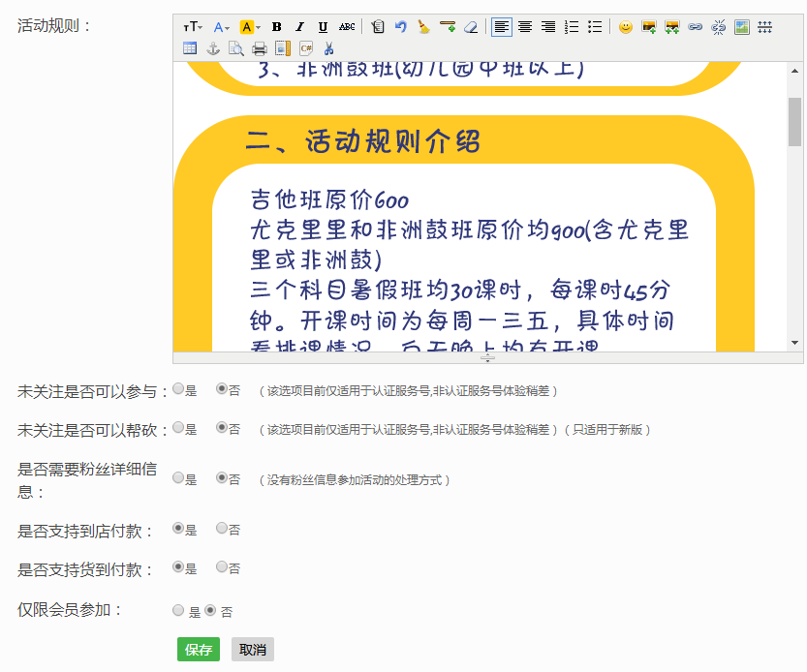Open the print function
The image size is (807, 672).
tap(259, 48)
